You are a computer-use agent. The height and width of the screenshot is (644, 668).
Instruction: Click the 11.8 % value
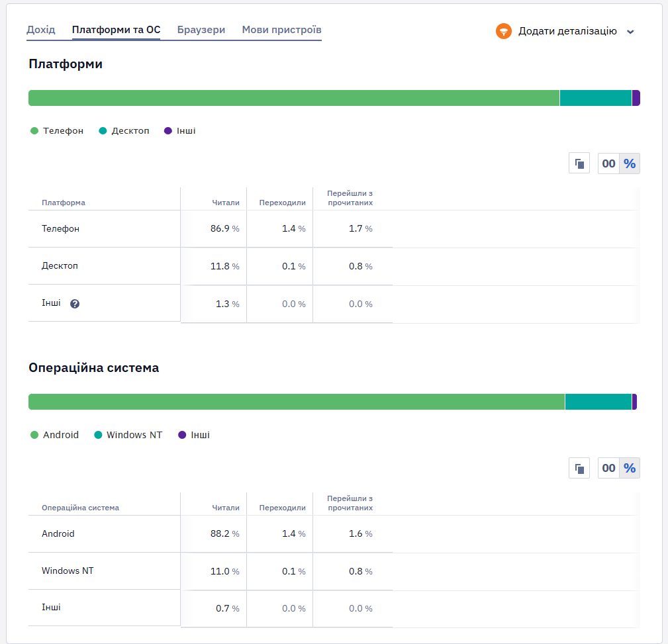click(224, 266)
